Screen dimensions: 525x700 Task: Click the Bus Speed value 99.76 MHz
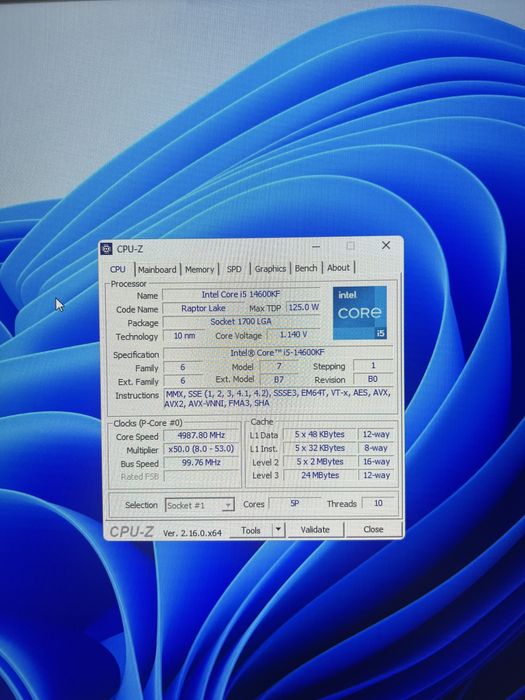point(201,463)
